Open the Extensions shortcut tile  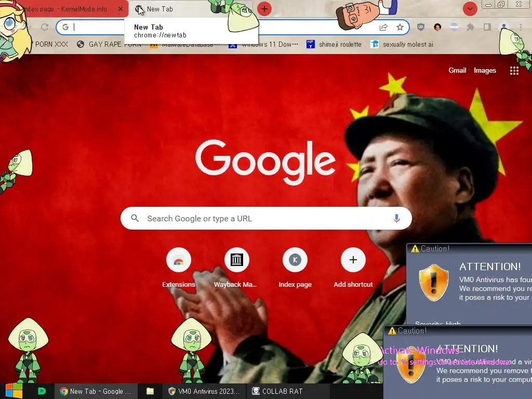(x=179, y=268)
